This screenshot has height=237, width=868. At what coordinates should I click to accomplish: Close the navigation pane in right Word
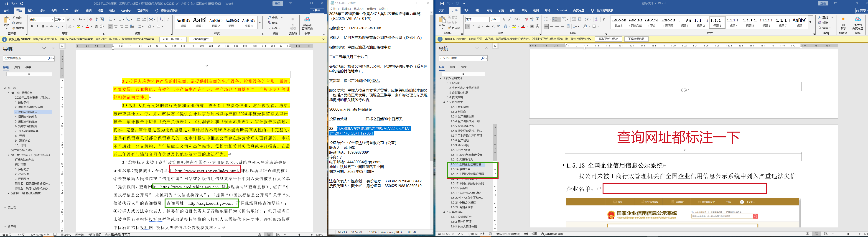pos(486,48)
